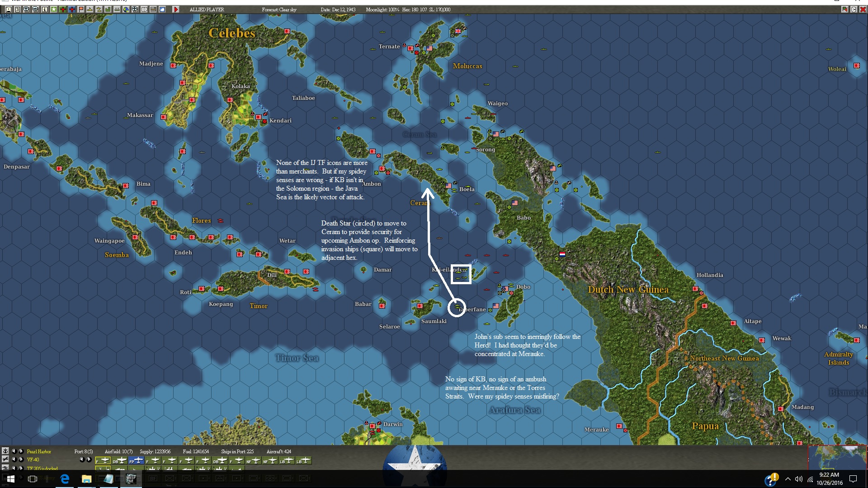Click the Japanese flag at Wewak

coord(762,340)
